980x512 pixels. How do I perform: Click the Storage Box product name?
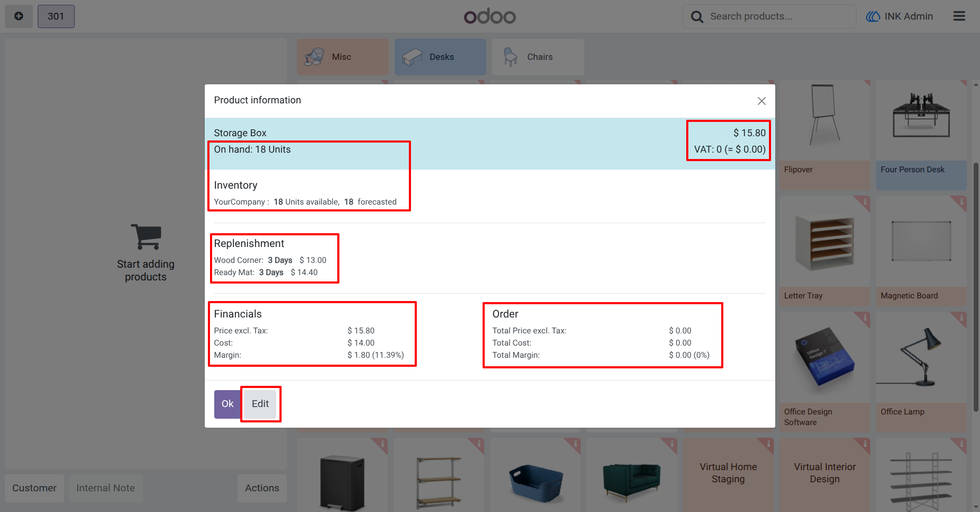[240, 133]
